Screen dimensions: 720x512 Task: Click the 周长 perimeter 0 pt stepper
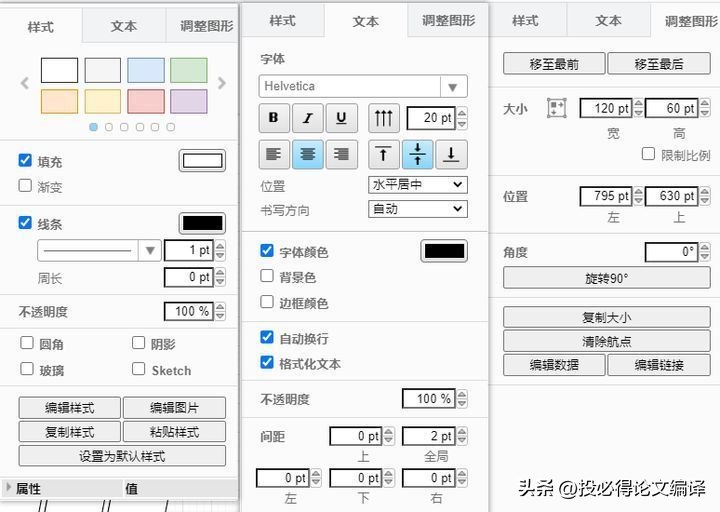point(220,277)
